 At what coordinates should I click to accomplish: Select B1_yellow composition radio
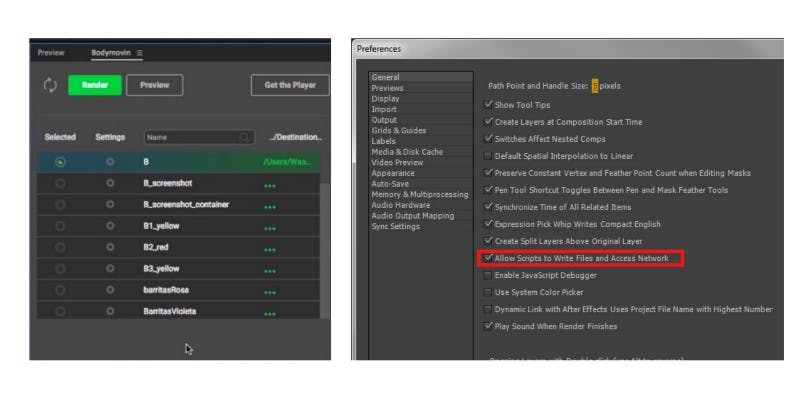[x=60, y=226]
